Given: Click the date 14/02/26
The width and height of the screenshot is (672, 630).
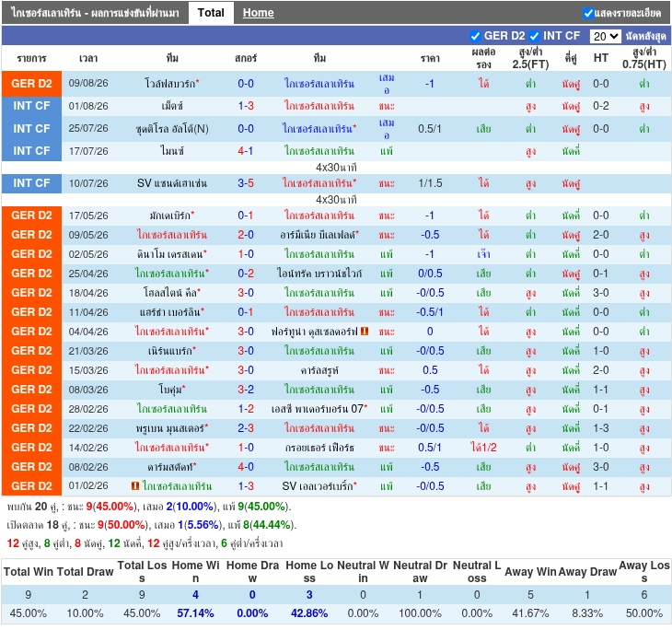Looking at the screenshot, I should click(88, 448).
